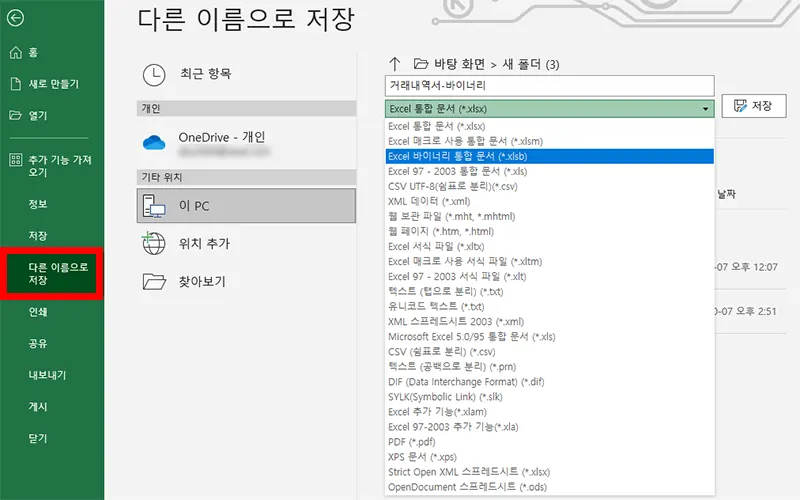Choose 텍스트 (공백으로 분리) (*.prn)
800x500 pixels.
coord(549,367)
